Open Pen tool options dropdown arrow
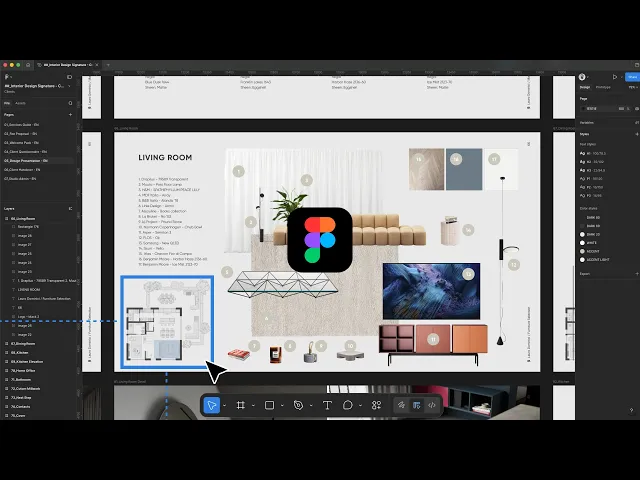This screenshot has width=640, height=480. [x=311, y=406]
